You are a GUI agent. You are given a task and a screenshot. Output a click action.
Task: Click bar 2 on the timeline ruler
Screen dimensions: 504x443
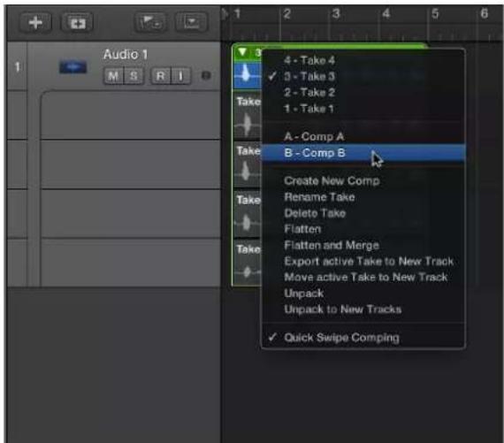(287, 14)
